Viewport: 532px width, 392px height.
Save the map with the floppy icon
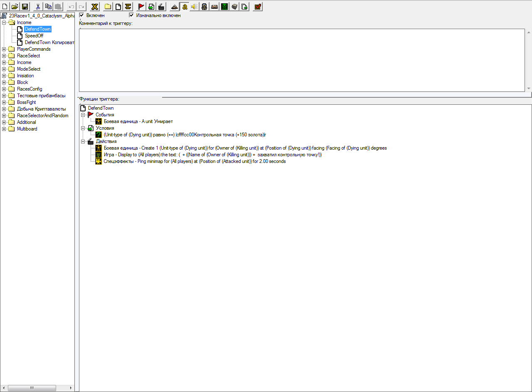(x=25, y=6)
